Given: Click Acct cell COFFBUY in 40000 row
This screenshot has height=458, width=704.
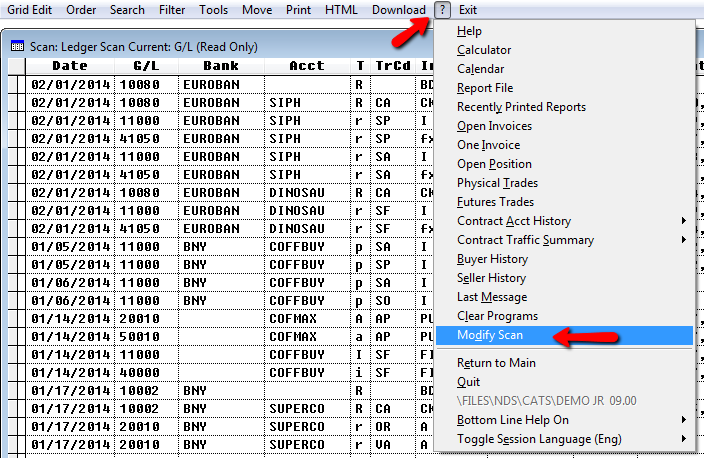Looking at the screenshot, I should 307,373.
